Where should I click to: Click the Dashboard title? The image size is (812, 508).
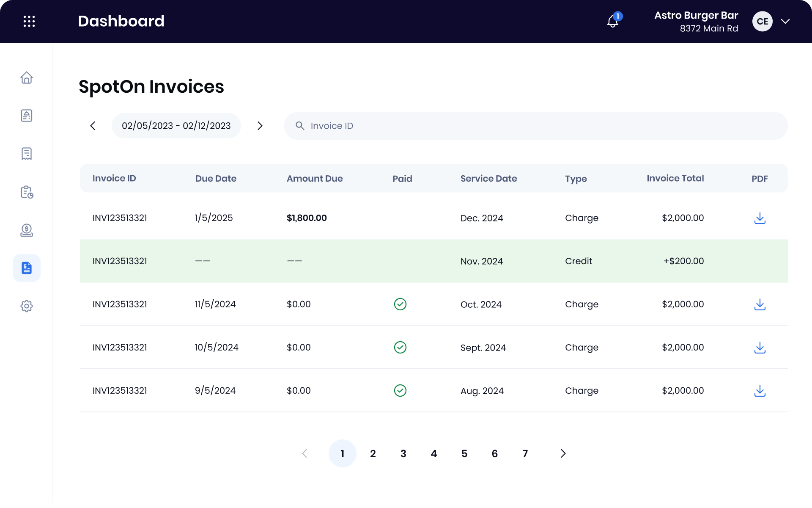tap(121, 21)
